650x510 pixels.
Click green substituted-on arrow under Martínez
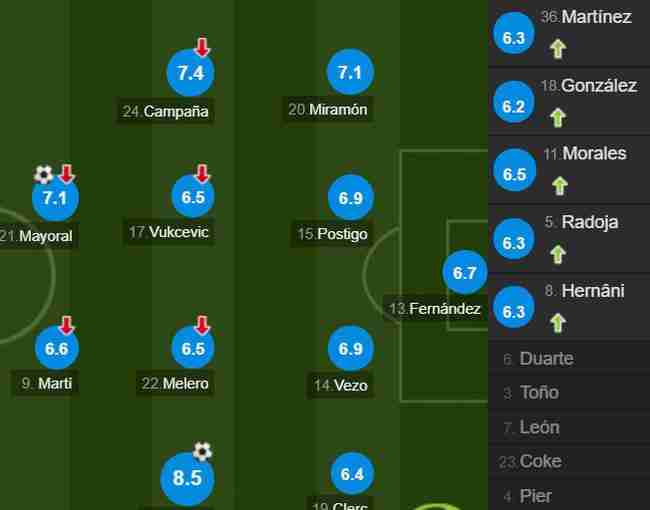tap(558, 49)
